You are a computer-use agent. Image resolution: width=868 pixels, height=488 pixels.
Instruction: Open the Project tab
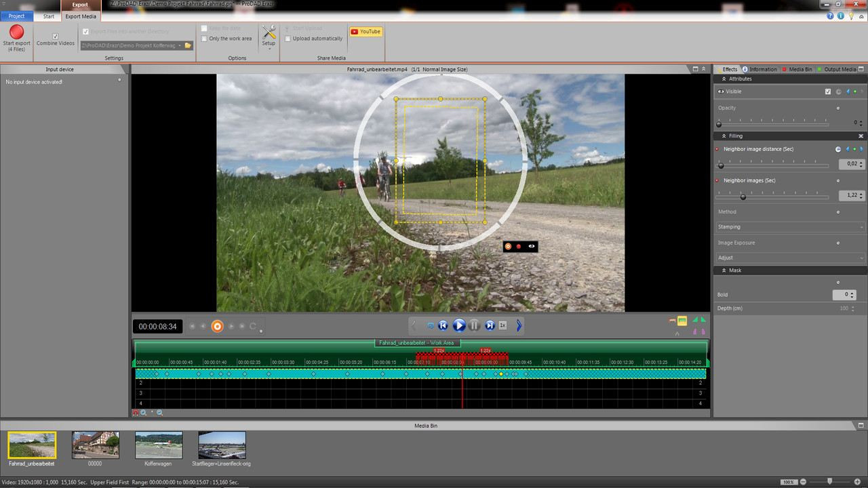pyautogui.click(x=17, y=16)
